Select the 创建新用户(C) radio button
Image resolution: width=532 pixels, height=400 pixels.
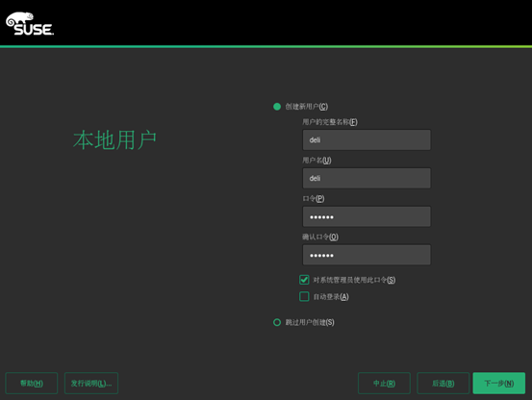[277, 107]
